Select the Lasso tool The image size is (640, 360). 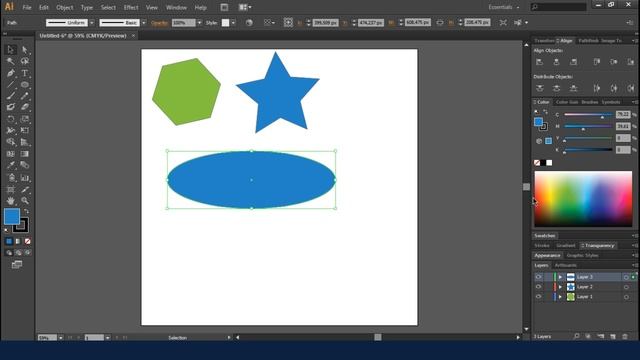(x=25, y=61)
